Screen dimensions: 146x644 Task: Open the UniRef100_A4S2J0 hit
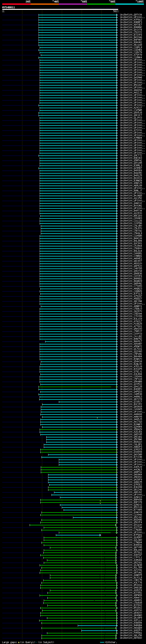[x=131, y=93]
